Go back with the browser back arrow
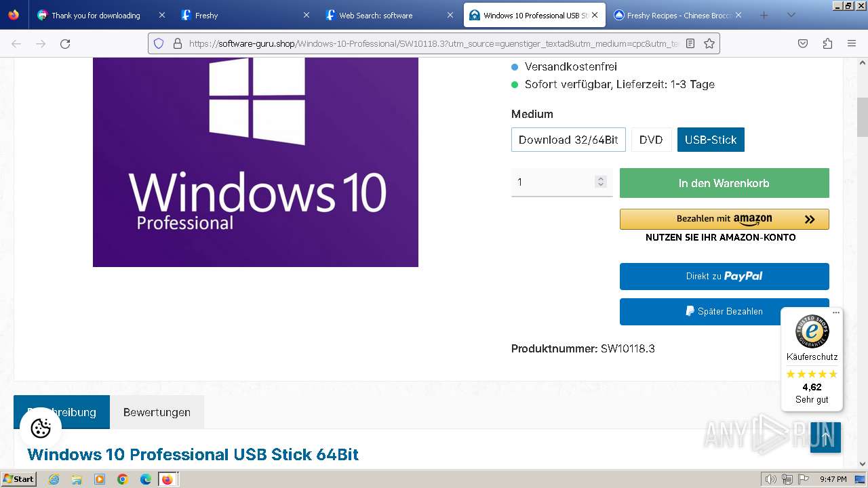Viewport: 868px width, 488px height. pos(16,43)
